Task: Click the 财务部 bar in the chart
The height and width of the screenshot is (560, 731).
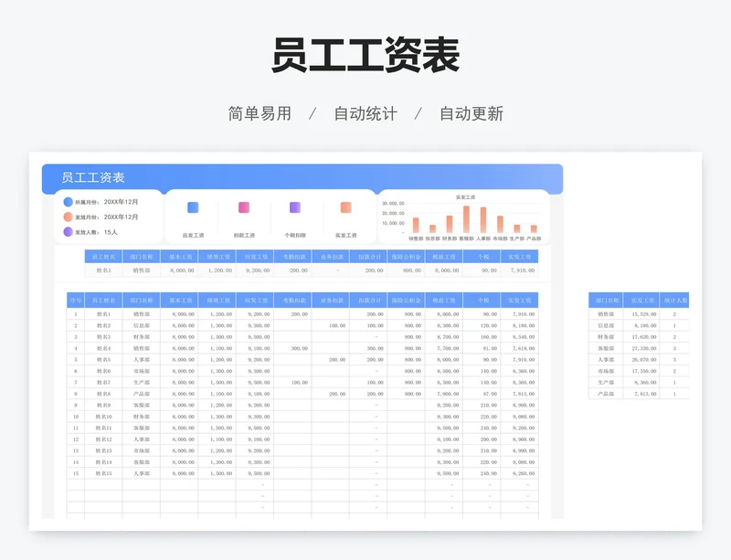Action: click(x=450, y=225)
